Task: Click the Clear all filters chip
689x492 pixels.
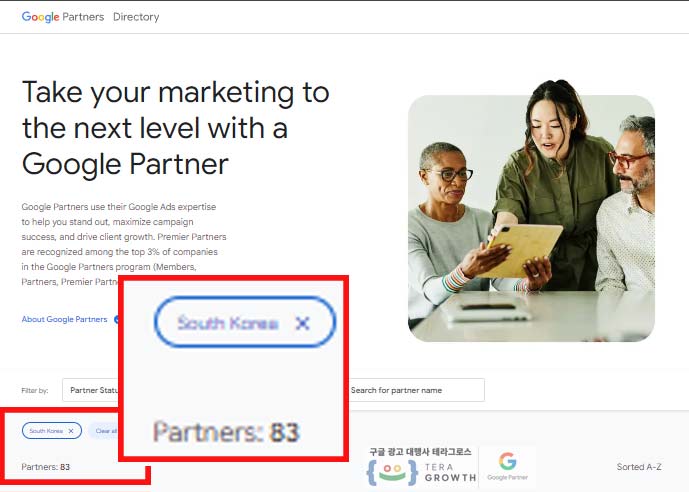Action: tap(104, 431)
